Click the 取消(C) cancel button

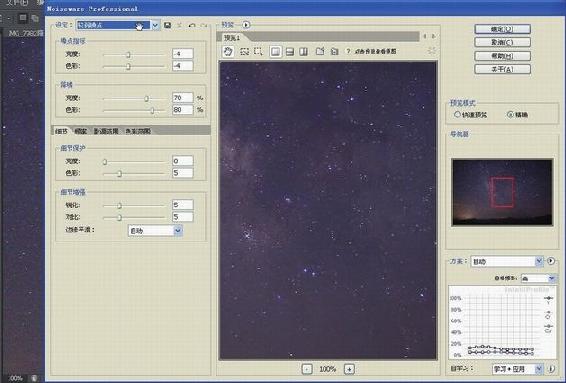pos(502,42)
